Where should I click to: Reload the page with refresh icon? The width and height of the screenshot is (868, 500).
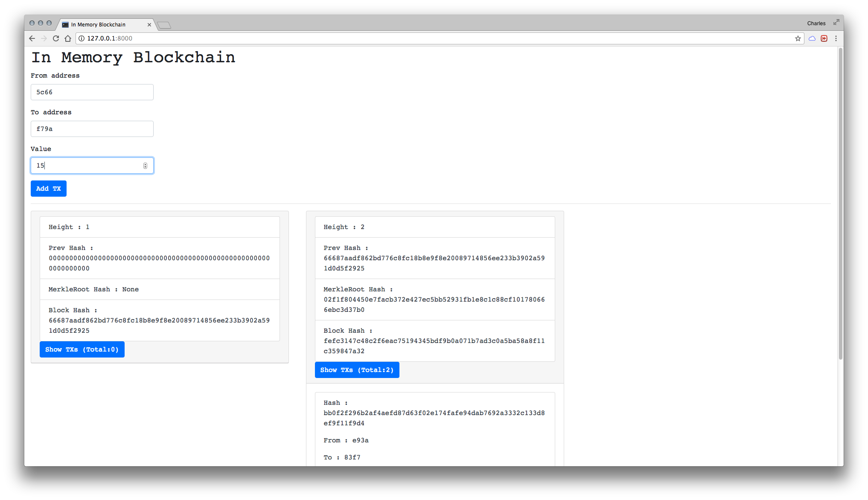[x=56, y=38]
